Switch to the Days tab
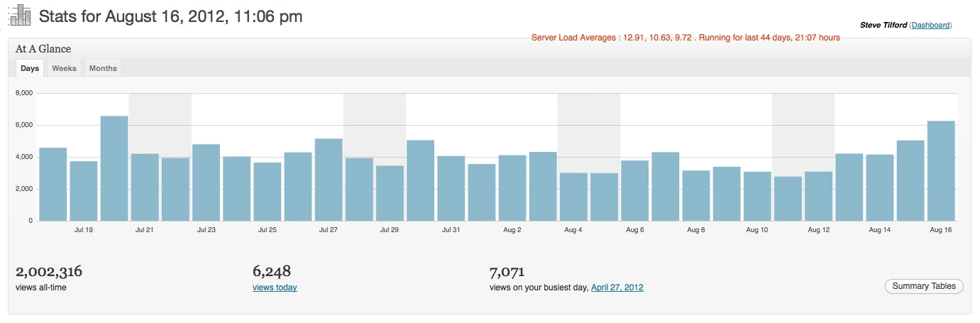Screen dimensions: 980x323 click(30, 68)
